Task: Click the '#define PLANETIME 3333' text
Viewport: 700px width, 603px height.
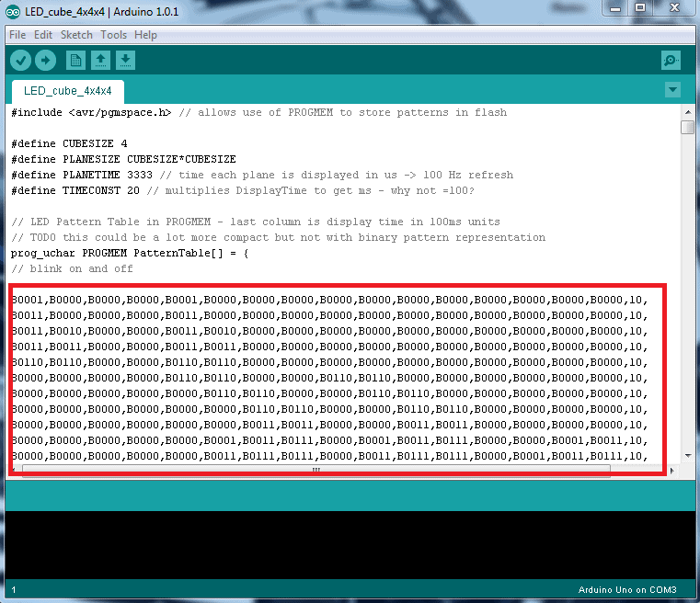Action: click(82, 175)
